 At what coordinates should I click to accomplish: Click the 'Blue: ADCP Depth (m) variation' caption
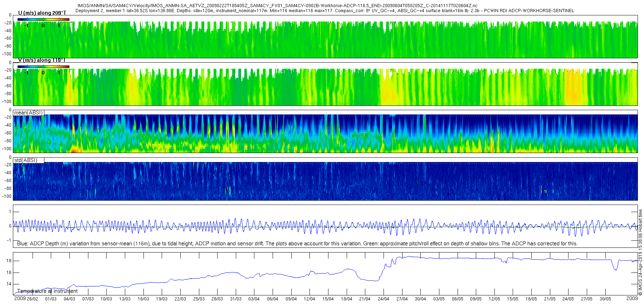coord(297,244)
